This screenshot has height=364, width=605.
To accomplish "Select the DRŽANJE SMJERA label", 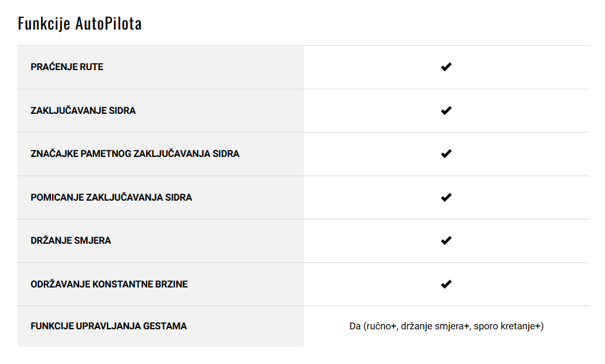I will 71,241.
